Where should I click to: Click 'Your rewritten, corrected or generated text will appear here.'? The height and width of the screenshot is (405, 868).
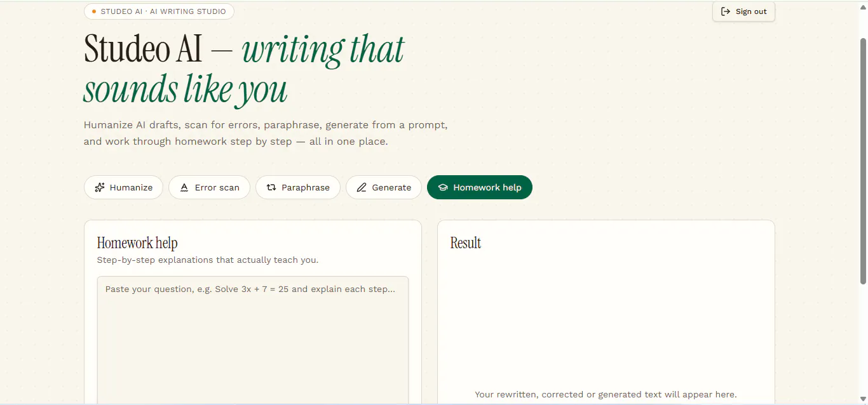click(x=606, y=394)
